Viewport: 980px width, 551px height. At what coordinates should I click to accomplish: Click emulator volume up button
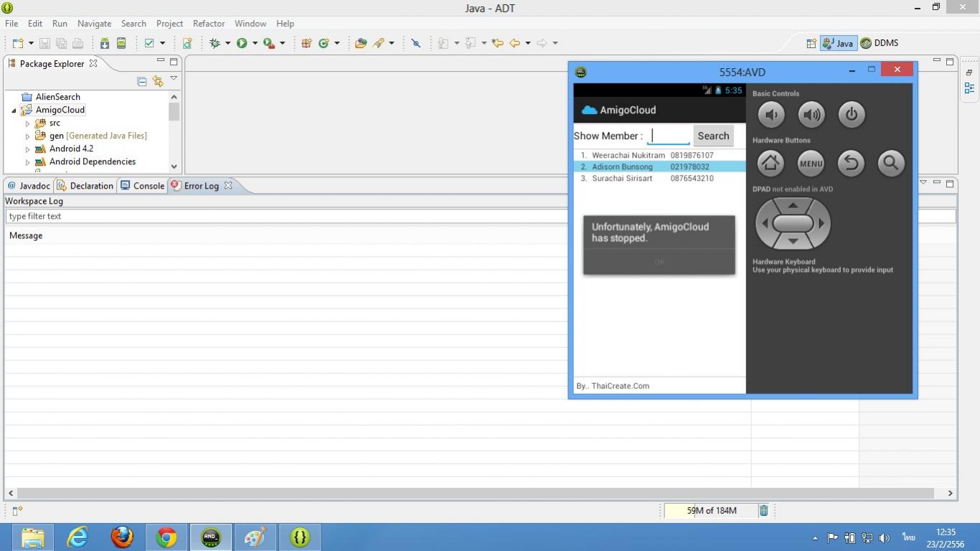pos(811,114)
